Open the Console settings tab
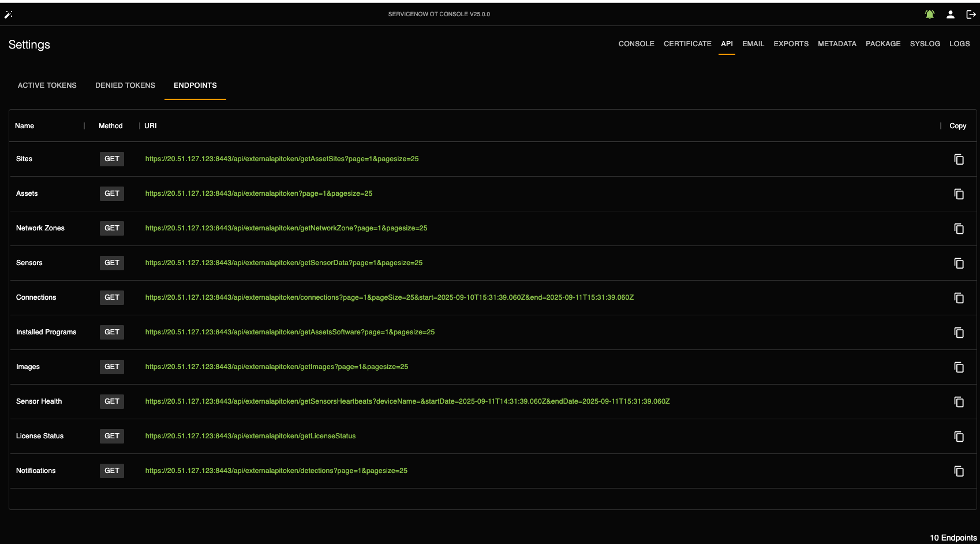Viewport: 980px width, 544px height. coord(636,44)
